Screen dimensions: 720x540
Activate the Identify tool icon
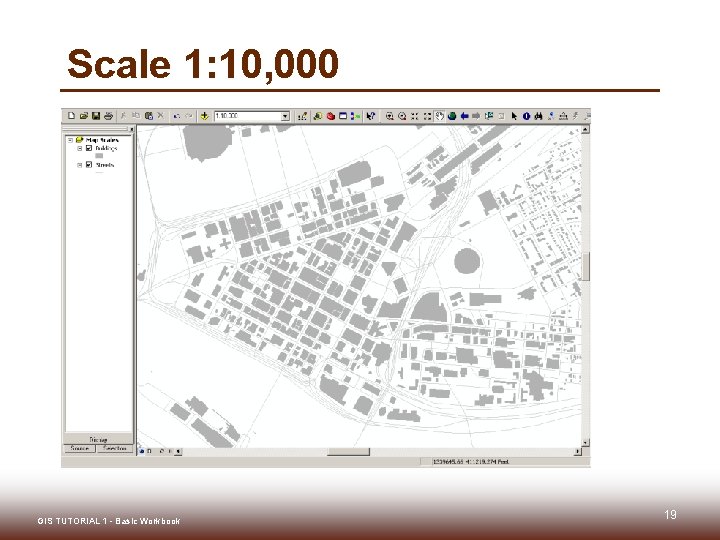526,116
